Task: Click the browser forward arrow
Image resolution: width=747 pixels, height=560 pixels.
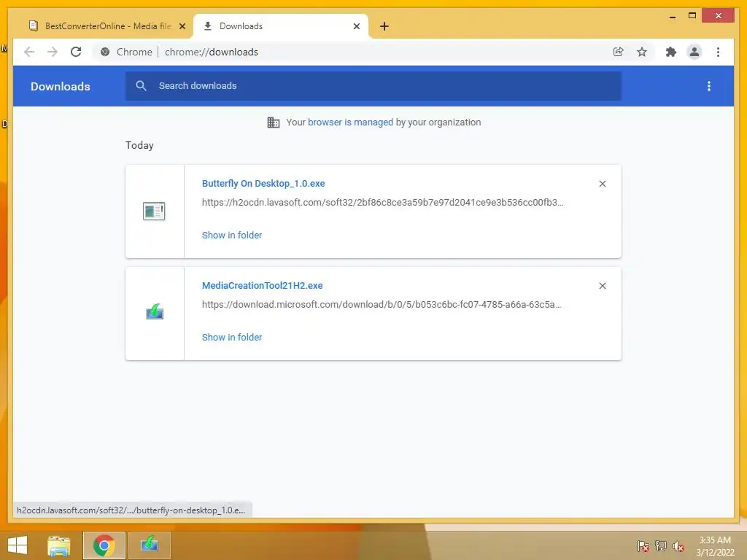Action: tap(53, 52)
